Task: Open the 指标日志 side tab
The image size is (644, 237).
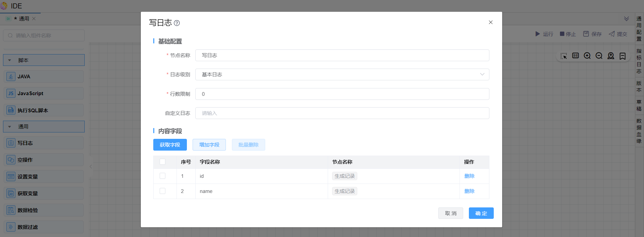Action: click(x=639, y=61)
